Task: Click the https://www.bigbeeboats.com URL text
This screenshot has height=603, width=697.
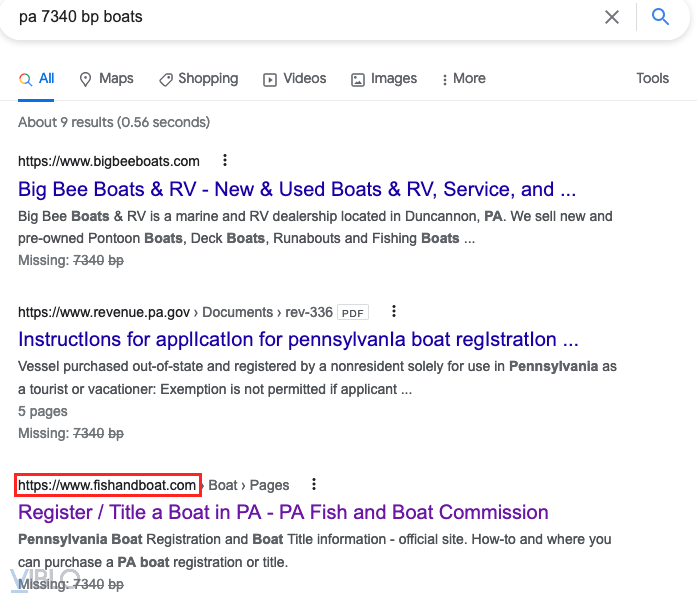Action: tap(109, 161)
